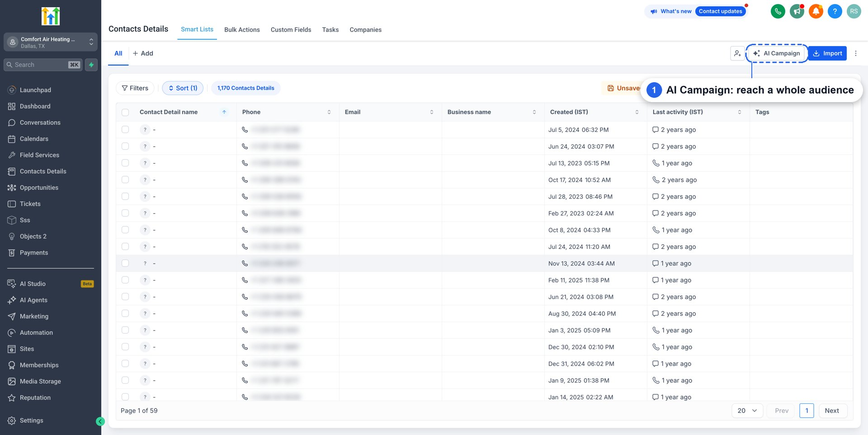The image size is (868, 435).
Task: Open the RS user avatar menu
Action: [x=854, y=11]
